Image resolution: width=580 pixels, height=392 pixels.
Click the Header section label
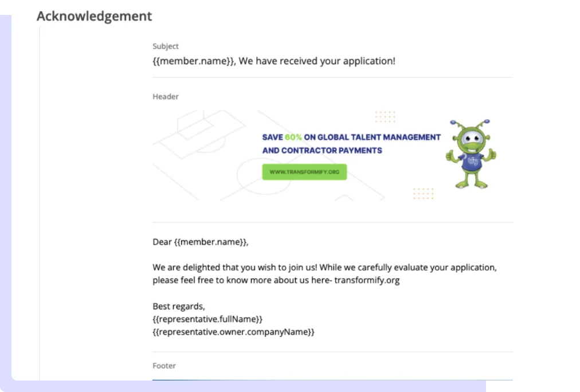coord(166,96)
